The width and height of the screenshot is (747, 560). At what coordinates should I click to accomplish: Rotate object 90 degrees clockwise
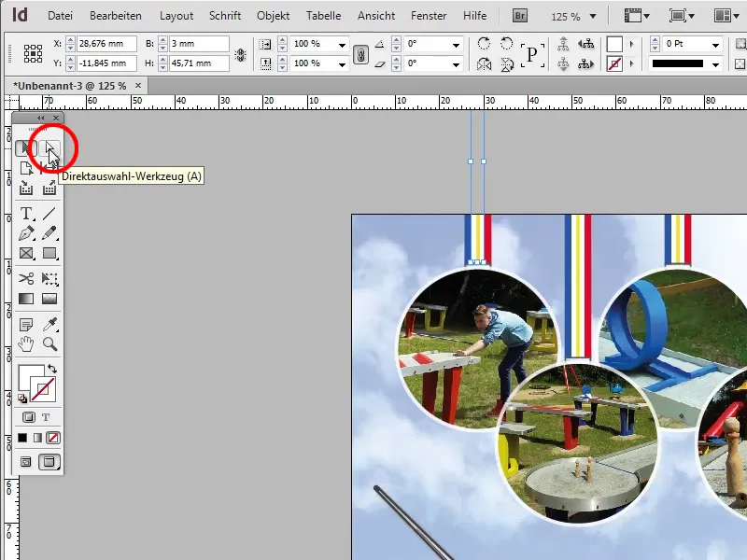click(484, 42)
